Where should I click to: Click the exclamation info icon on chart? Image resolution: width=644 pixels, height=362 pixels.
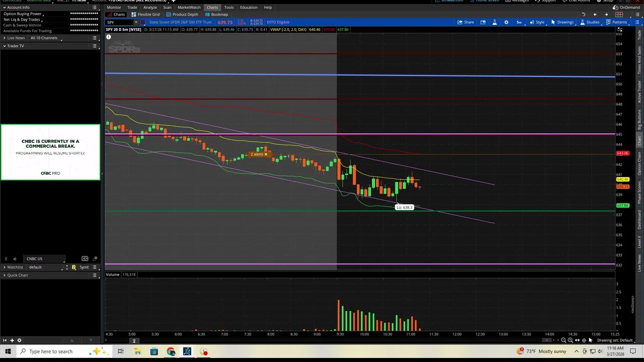tap(109, 37)
